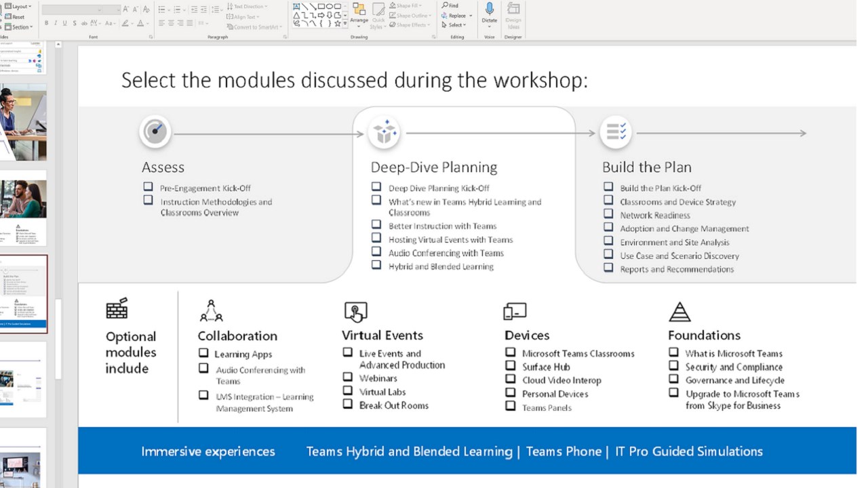Align text right in the Paragraph group
This screenshot has width=868, height=488.
point(180,23)
